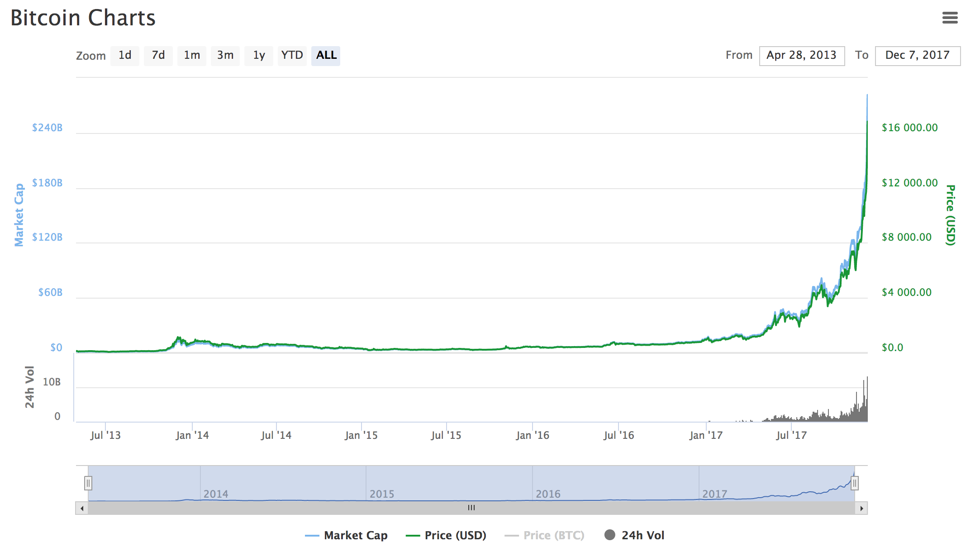The width and height of the screenshot is (980, 542).
Task: Set zoom range to 1m
Action: click(x=192, y=56)
